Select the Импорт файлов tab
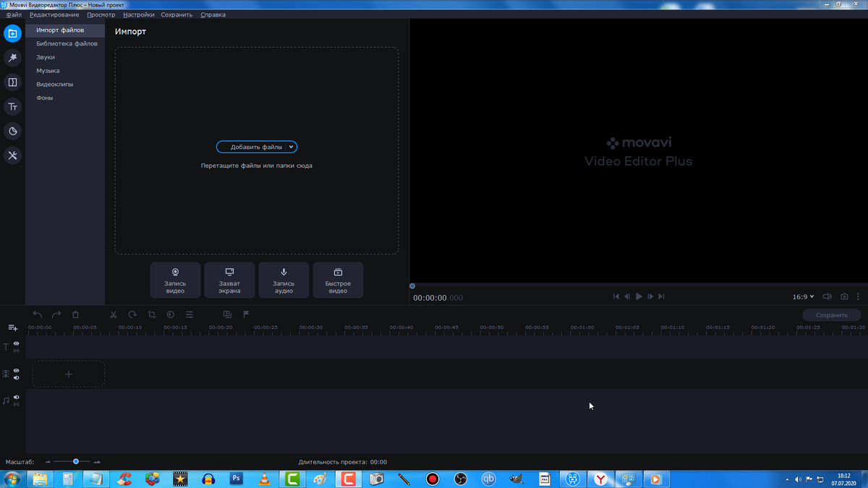 pos(65,30)
